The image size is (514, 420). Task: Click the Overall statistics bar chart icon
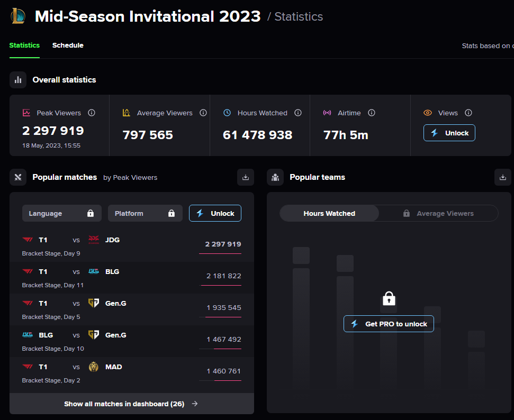click(18, 80)
